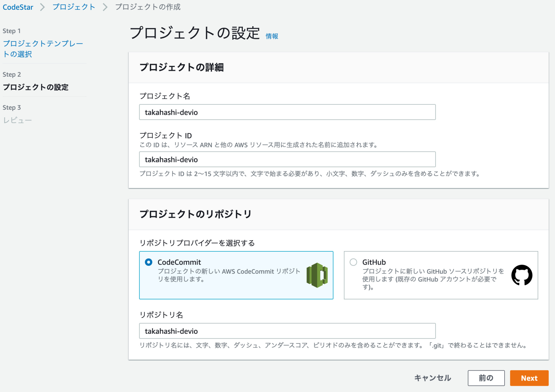This screenshot has height=392, width=555.
Task: Click the green CodeCommit logo icon
Action: [x=317, y=275]
